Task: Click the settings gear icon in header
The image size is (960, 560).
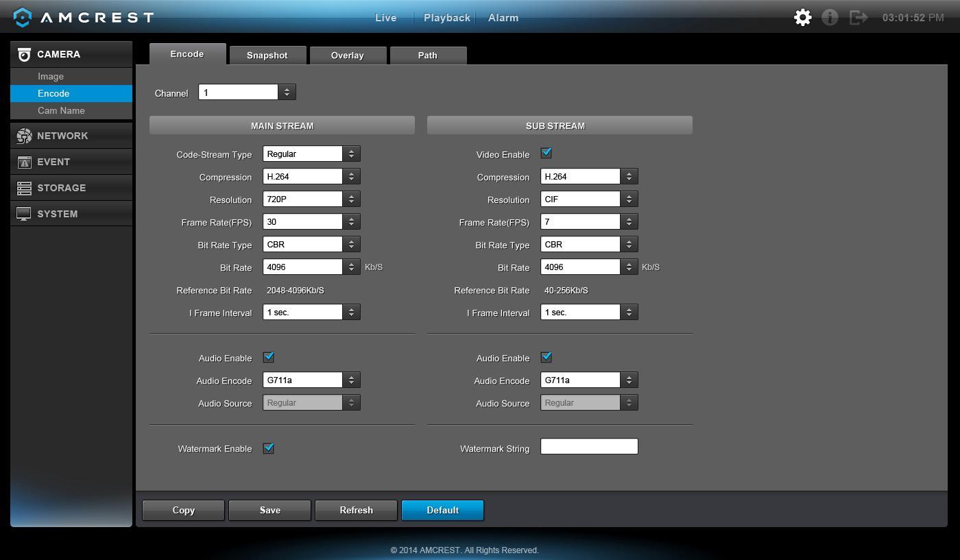Action: (x=802, y=18)
